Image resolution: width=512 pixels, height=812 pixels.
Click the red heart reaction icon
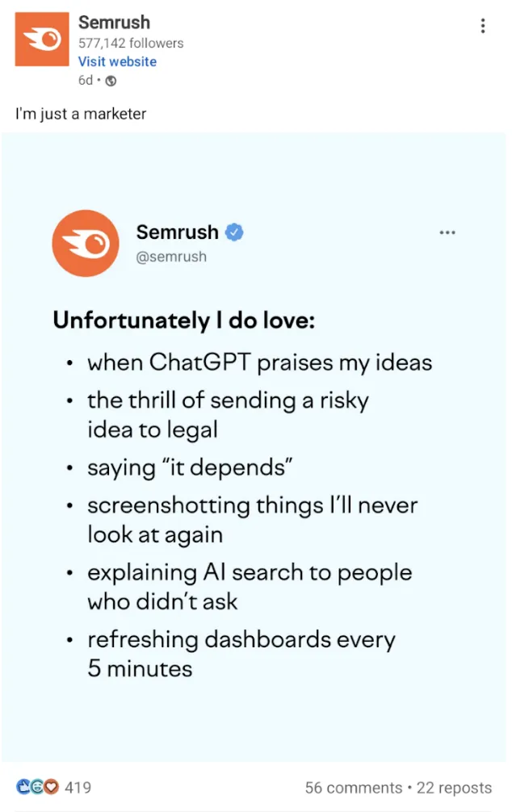tap(50, 787)
